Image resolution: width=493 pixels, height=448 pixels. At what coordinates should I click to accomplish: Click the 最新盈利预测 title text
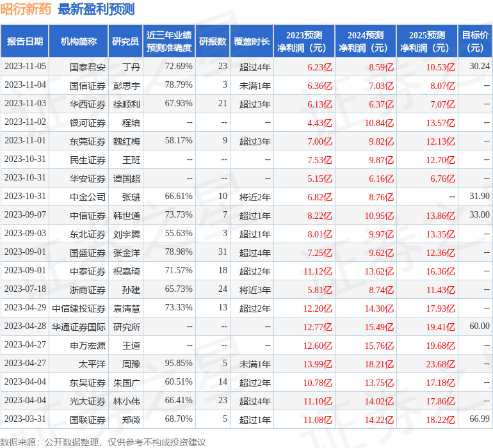coord(96,9)
